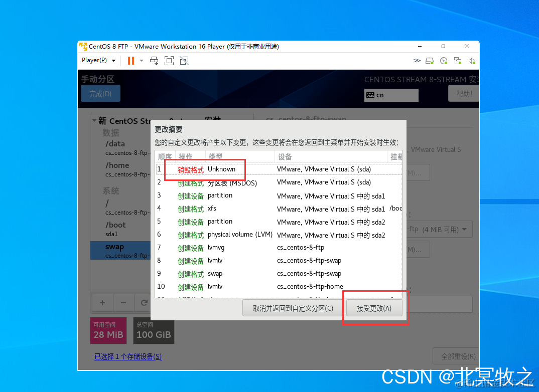
Task: Select row 6 physical volume (LVM)
Action: [279, 235]
